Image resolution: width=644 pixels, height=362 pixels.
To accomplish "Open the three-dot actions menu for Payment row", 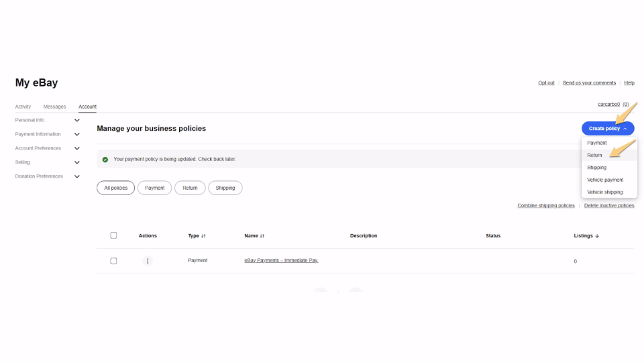I will [148, 261].
